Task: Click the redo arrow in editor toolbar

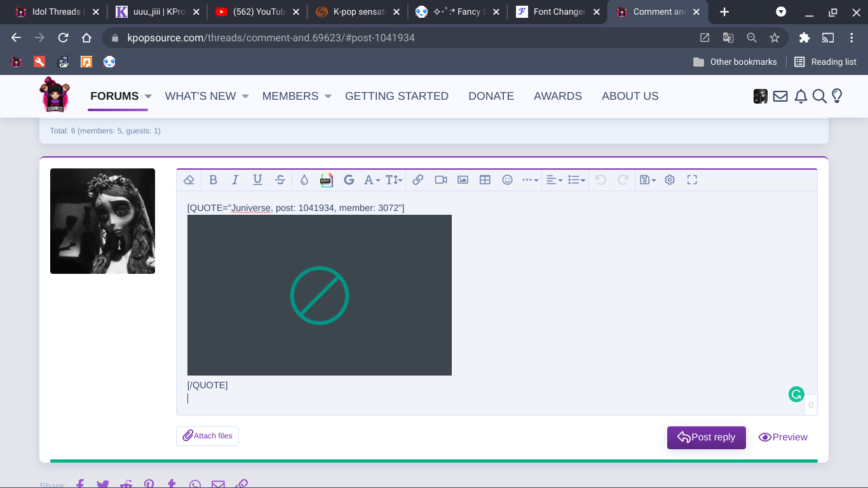Action: click(x=623, y=180)
